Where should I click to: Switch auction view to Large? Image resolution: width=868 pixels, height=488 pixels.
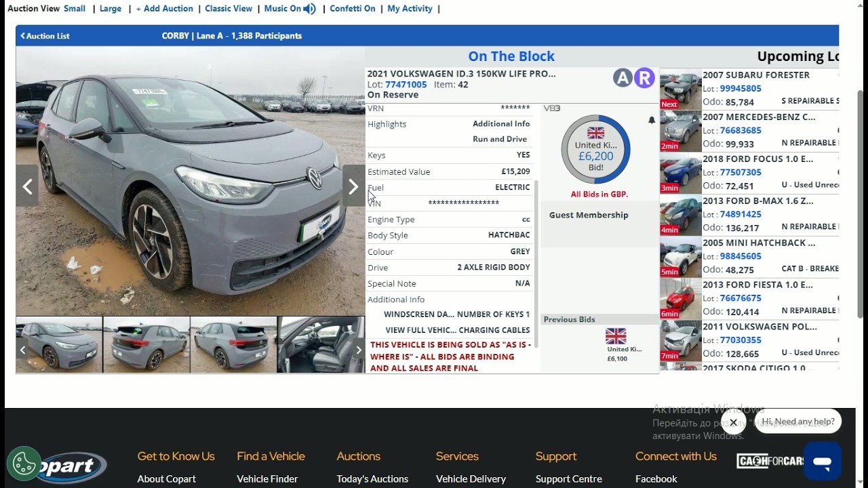(111, 9)
